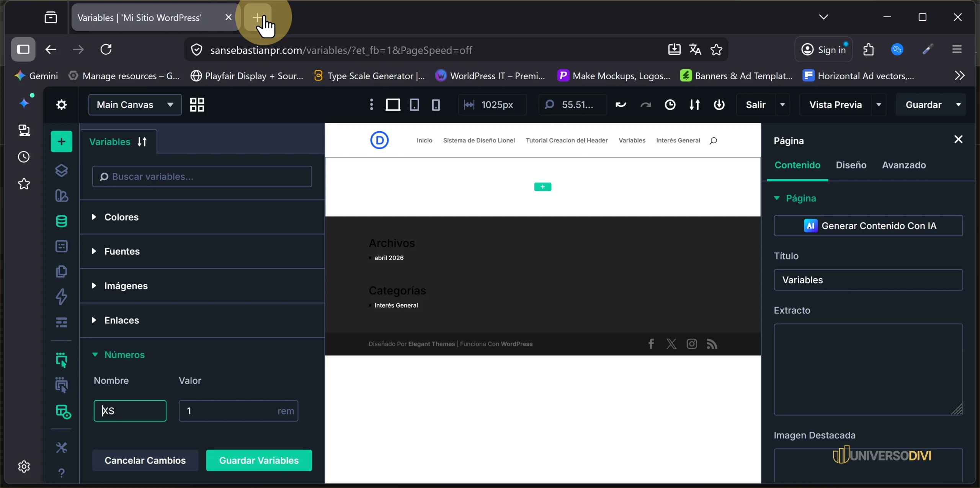Click the undo arrow in builder toolbar
Image resolution: width=980 pixels, height=488 pixels.
coord(621,104)
